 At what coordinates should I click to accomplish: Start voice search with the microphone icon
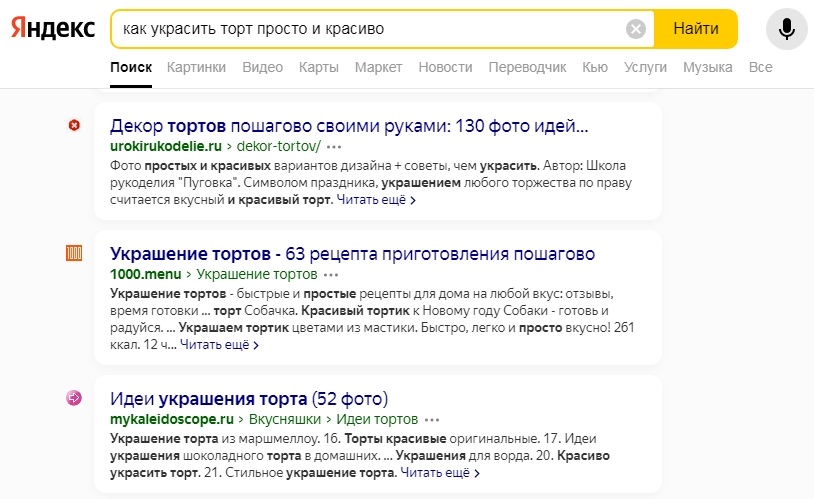coord(787,29)
